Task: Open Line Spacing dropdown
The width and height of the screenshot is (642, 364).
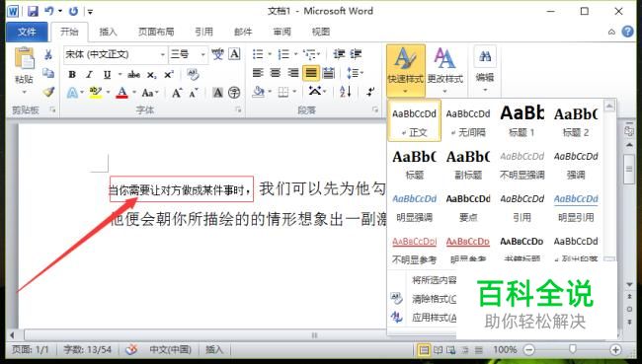Action: click(355, 73)
